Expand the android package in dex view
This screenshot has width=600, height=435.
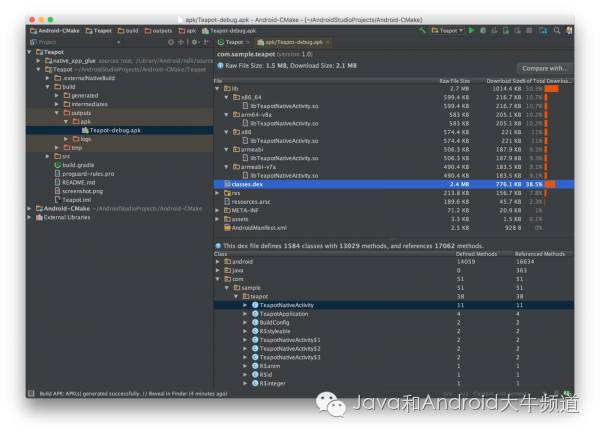pos(218,262)
